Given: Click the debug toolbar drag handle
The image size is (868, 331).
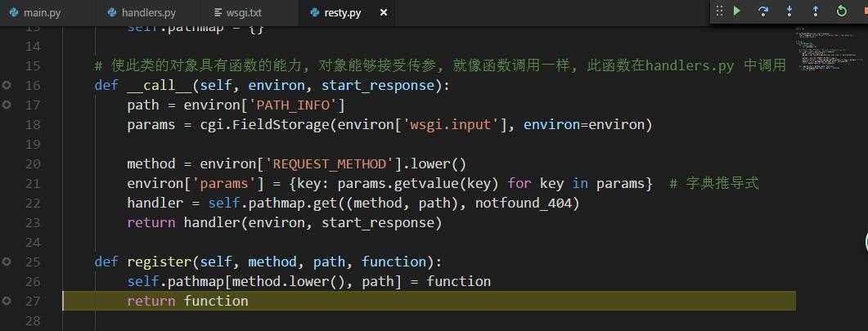Looking at the screenshot, I should (x=719, y=11).
